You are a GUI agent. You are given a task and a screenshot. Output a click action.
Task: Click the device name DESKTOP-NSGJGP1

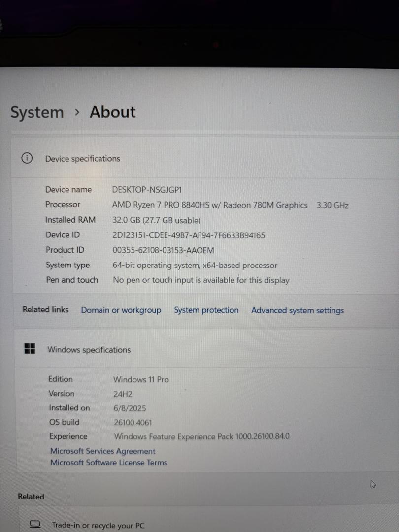(147, 190)
